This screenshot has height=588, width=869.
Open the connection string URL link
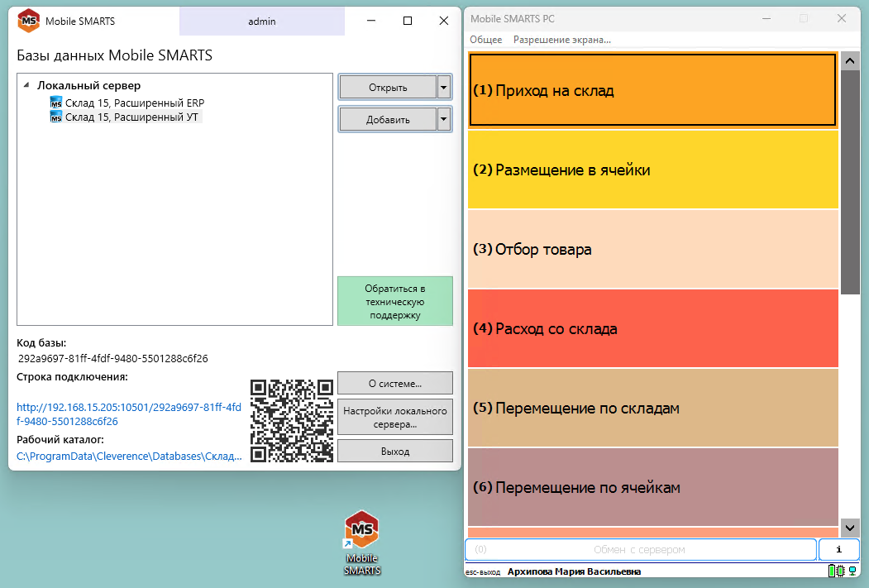[128, 414]
